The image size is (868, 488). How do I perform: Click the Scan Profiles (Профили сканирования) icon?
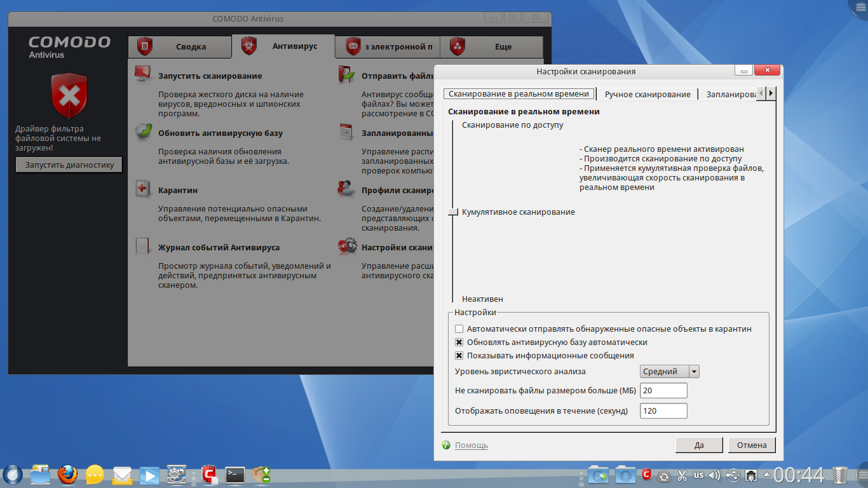point(347,189)
